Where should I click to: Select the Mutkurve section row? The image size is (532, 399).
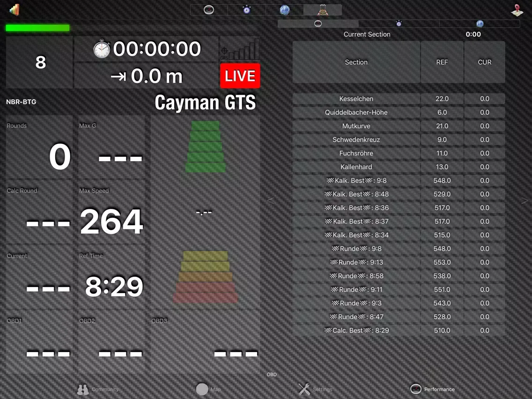[399, 126]
